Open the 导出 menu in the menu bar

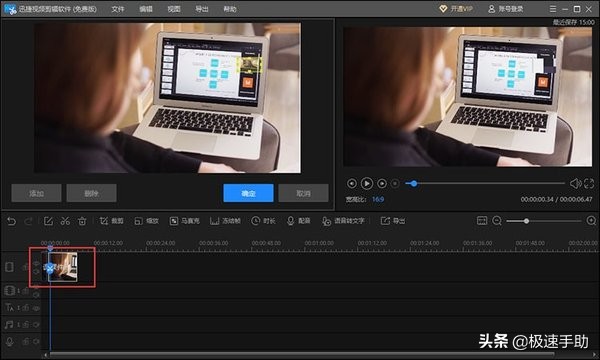202,9
